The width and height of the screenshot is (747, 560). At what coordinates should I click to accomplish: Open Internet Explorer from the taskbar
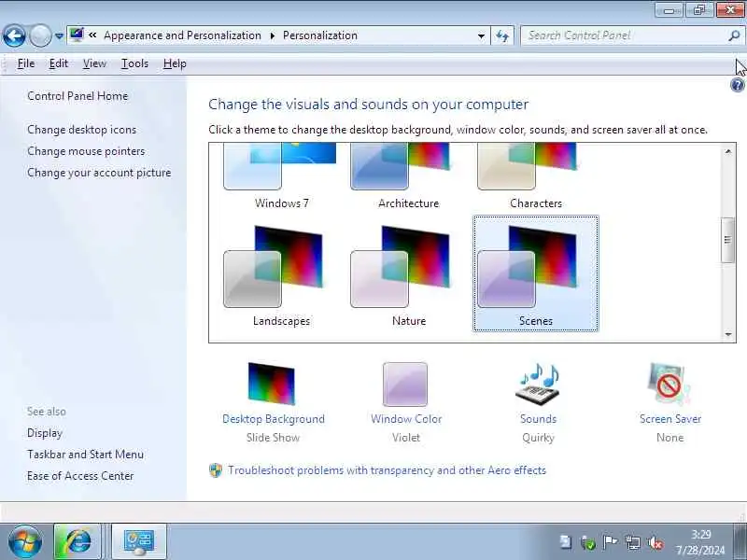pyautogui.click(x=78, y=542)
